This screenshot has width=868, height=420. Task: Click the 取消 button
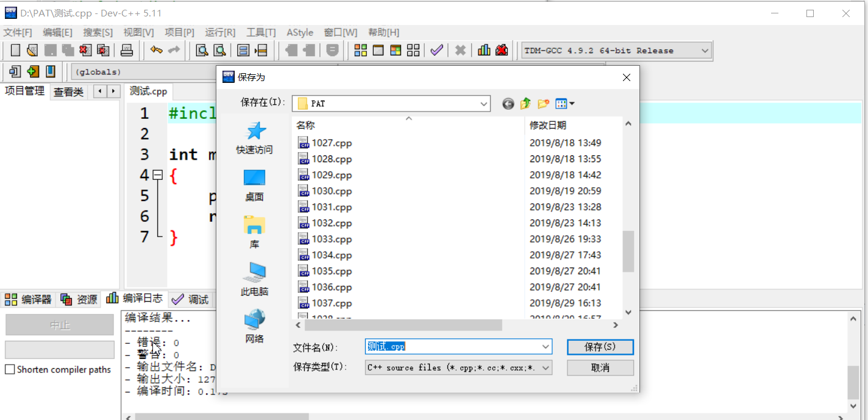600,368
